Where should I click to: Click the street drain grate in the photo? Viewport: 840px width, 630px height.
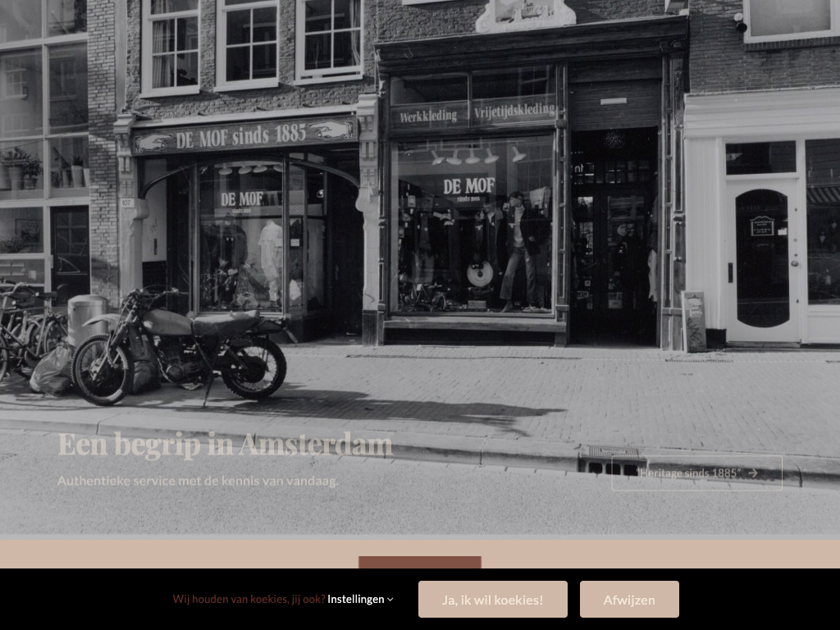click(612, 462)
